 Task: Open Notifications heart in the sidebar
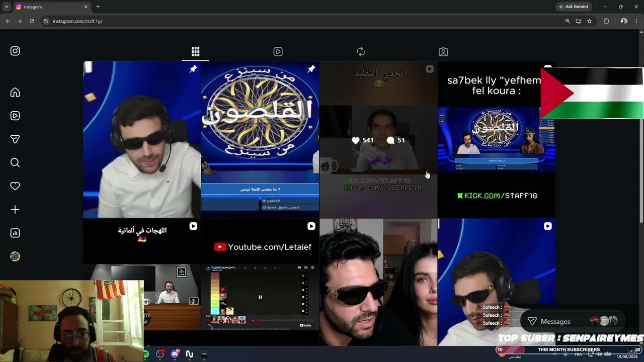(15, 186)
